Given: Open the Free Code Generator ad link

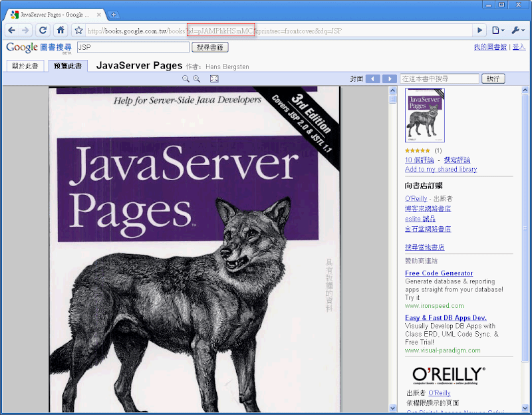Looking at the screenshot, I should tap(439, 273).
